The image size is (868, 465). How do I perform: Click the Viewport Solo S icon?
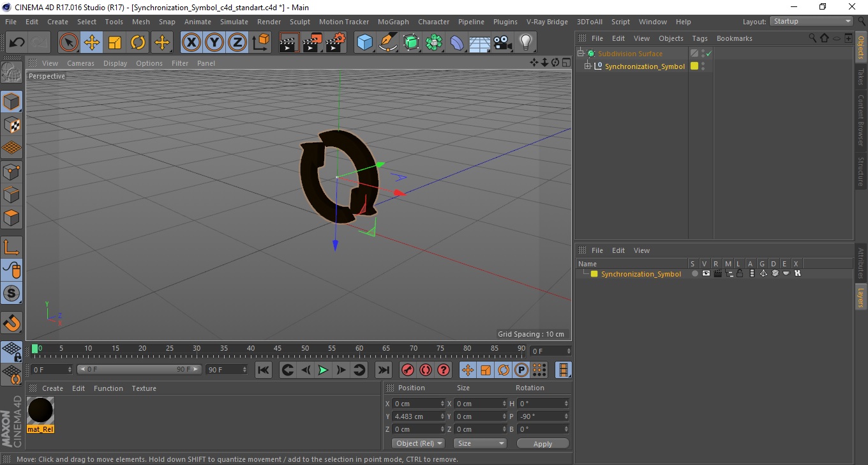click(x=11, y=294)
